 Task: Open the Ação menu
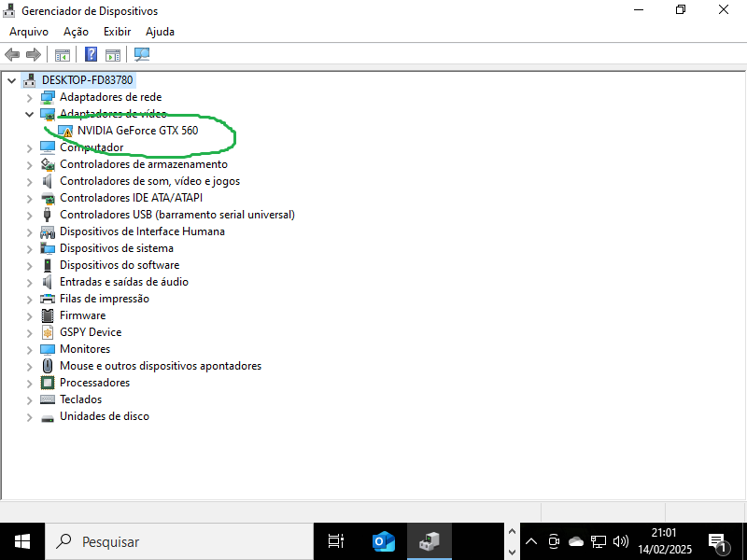(76, 32)
